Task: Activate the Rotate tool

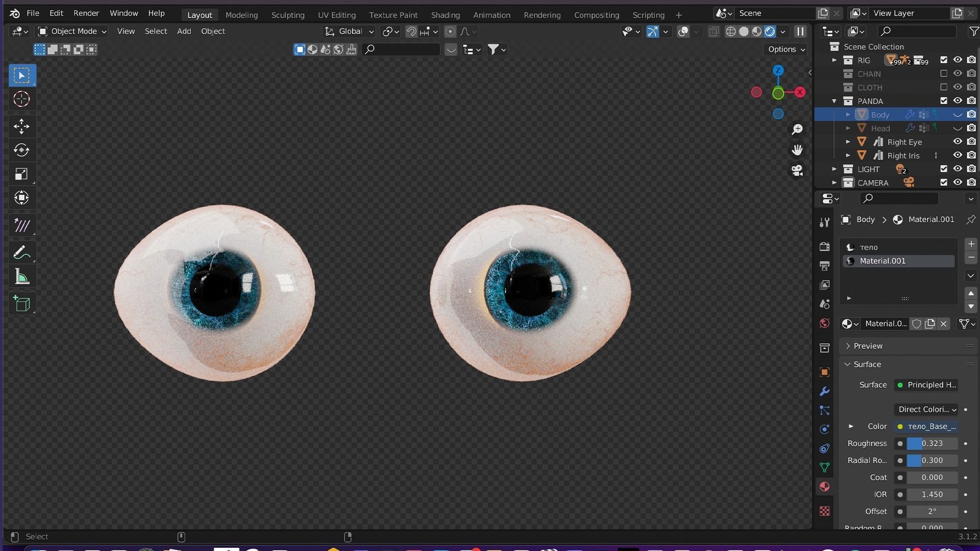Action: pos(21,150)
